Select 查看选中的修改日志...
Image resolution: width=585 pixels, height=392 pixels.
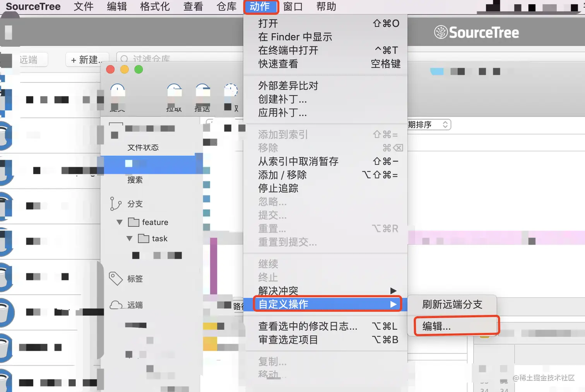325,326
